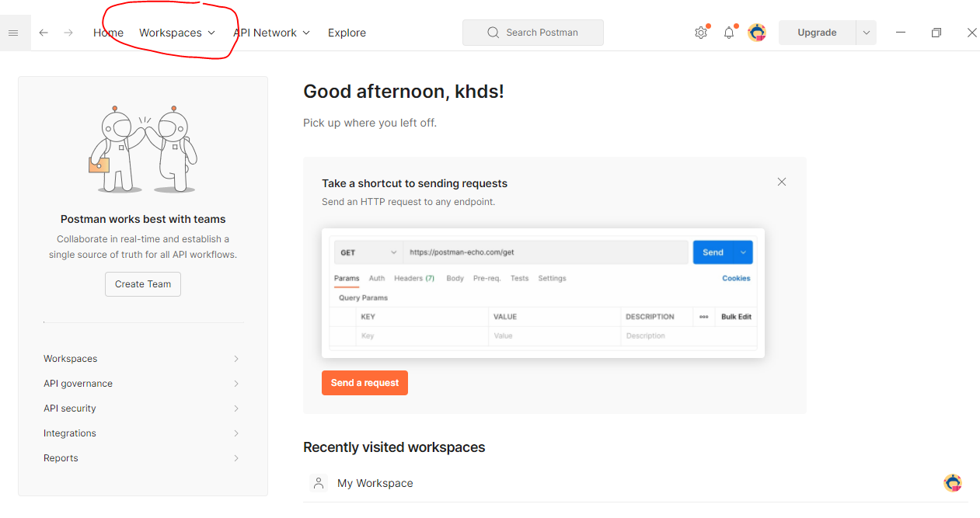Click the avatar on My Workspace row
The height and width of the screenshot is (518, 980).
pos(953,483)
